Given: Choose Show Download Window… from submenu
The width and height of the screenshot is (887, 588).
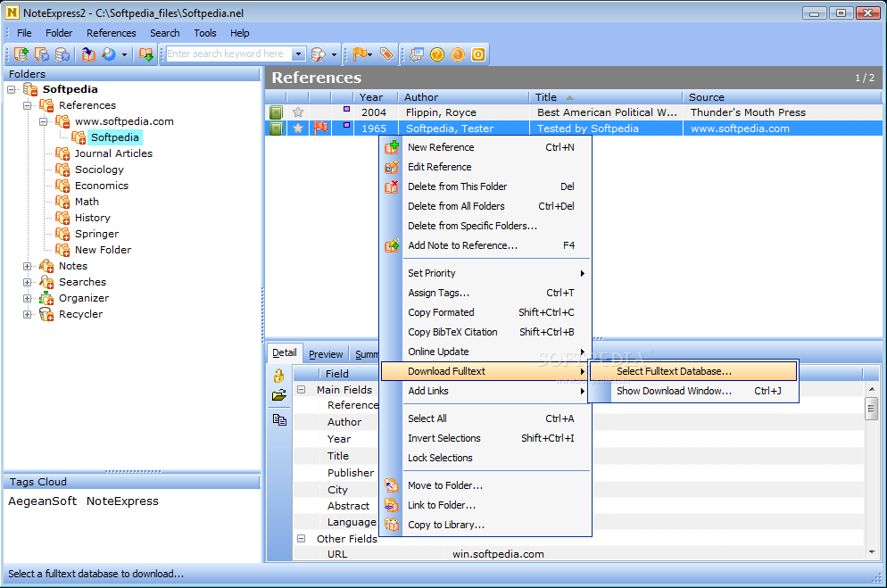Looking at the screenshot, I should click(x=693, y=391).
